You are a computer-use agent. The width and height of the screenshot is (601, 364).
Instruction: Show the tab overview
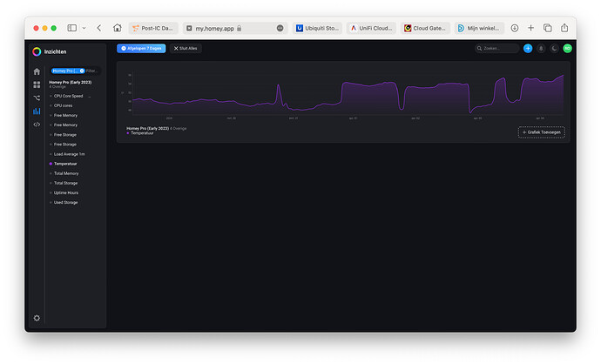(548, 28)
